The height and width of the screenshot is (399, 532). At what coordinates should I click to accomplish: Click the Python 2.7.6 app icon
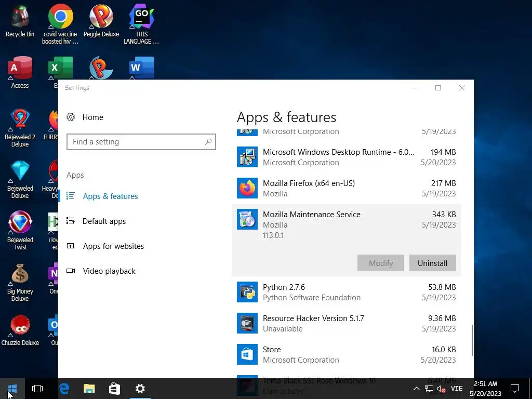(x=247, y=292)
